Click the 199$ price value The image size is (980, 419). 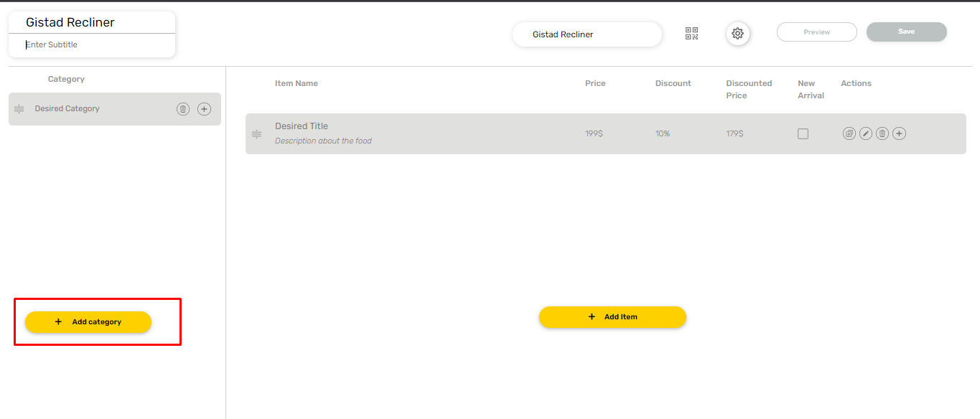point(594,133)
